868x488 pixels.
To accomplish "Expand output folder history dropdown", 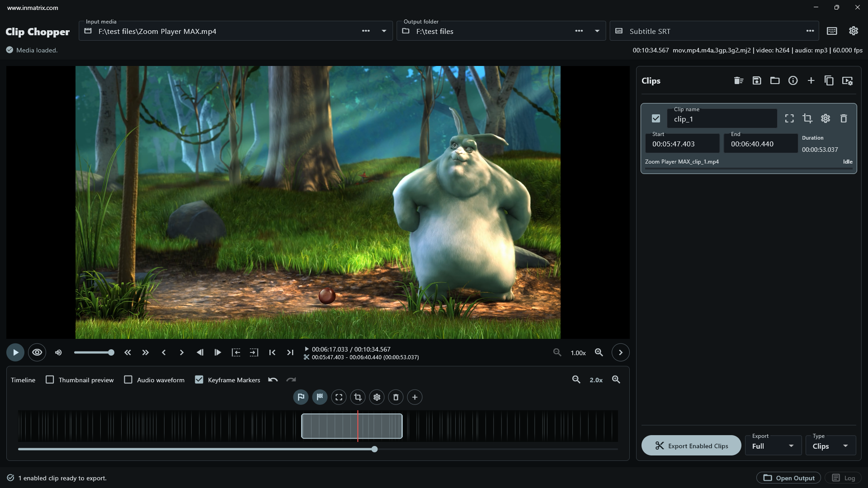I will [x=597, y=31].
